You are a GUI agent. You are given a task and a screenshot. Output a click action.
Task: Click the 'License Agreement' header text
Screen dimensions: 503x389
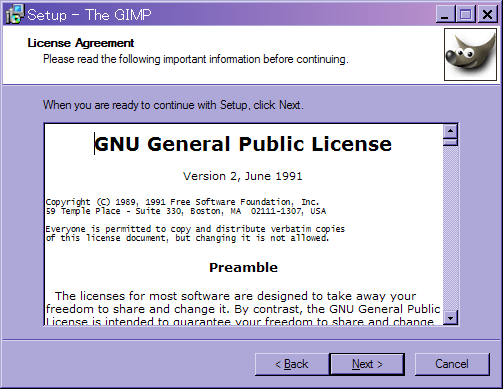coord(81,43)
